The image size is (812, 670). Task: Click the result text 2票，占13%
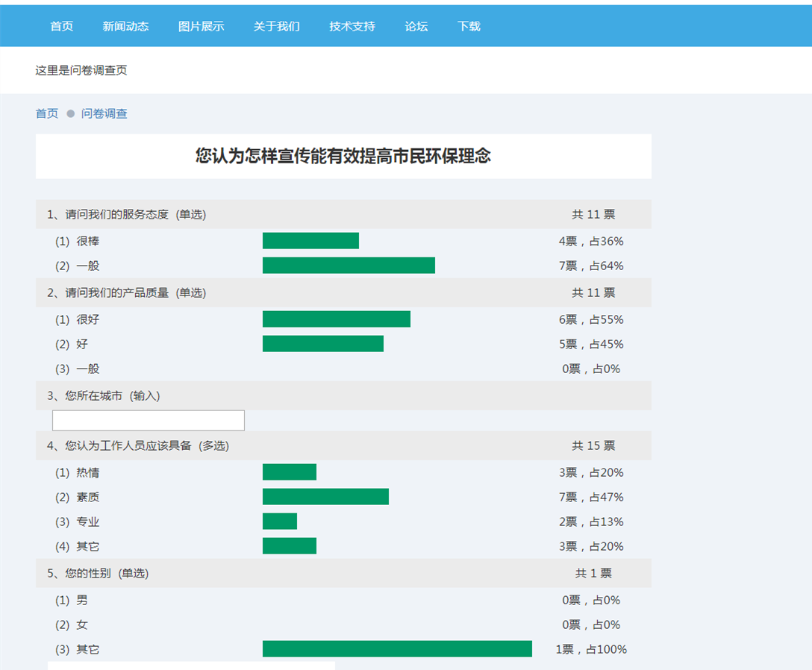click(591, 522)
